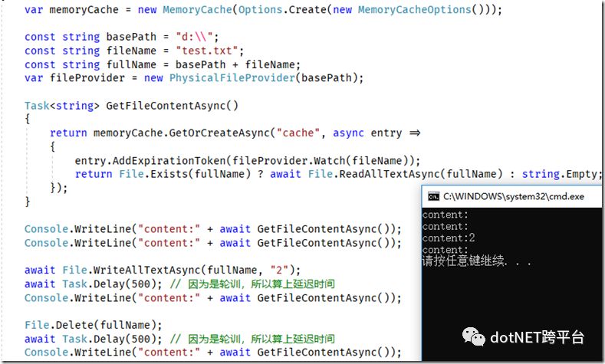Click the ReadAllTextAsync method call
605x364 pixels.
click(390, 174)
